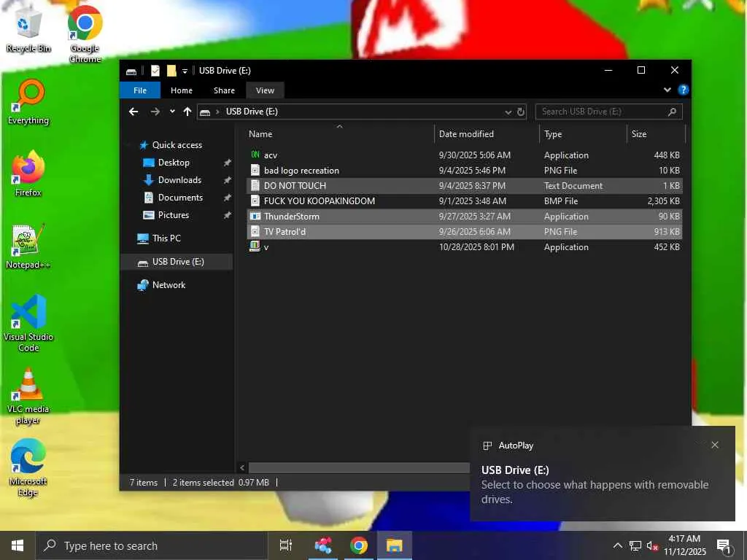The width and height of the screenshot is (747, 560).
Task: Switch to the View ribbon tab
Action: coord(265,90)
